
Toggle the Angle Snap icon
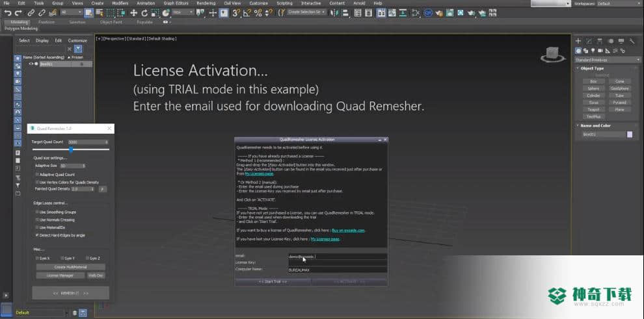(x=247, y=13)
